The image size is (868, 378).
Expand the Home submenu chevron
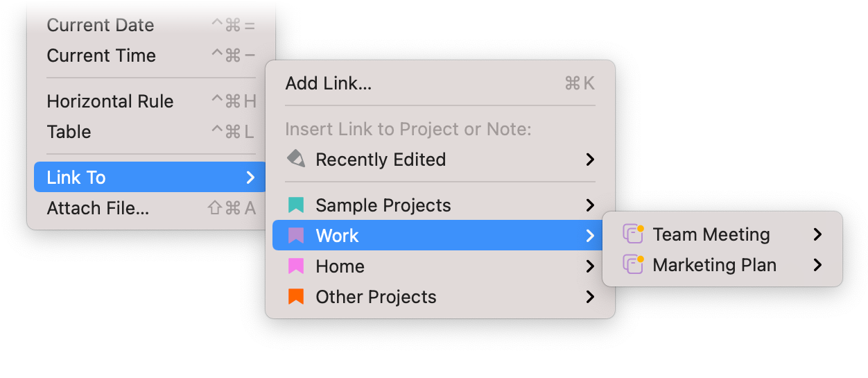point(590,266)
